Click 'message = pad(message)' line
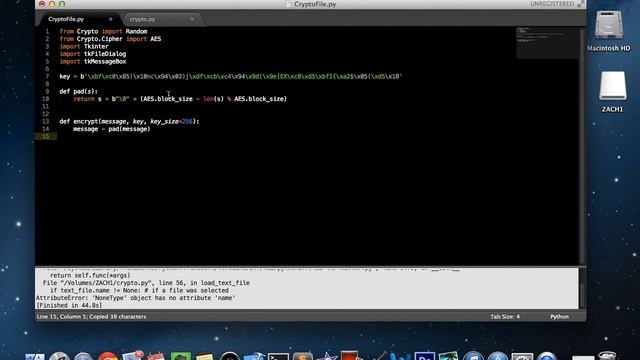Viewport: 640px width, 360px height. pos(111,129)
